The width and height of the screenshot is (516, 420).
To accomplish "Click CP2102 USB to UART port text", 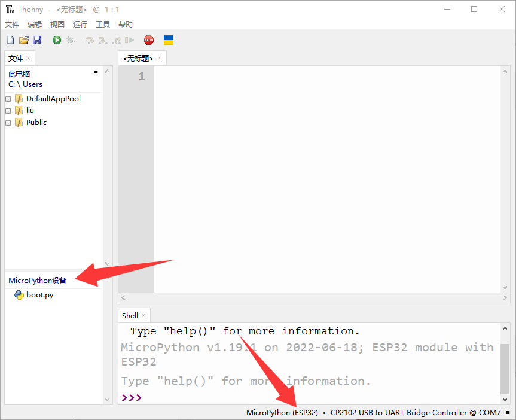I will pyautogui.click(x=416, y=412).
